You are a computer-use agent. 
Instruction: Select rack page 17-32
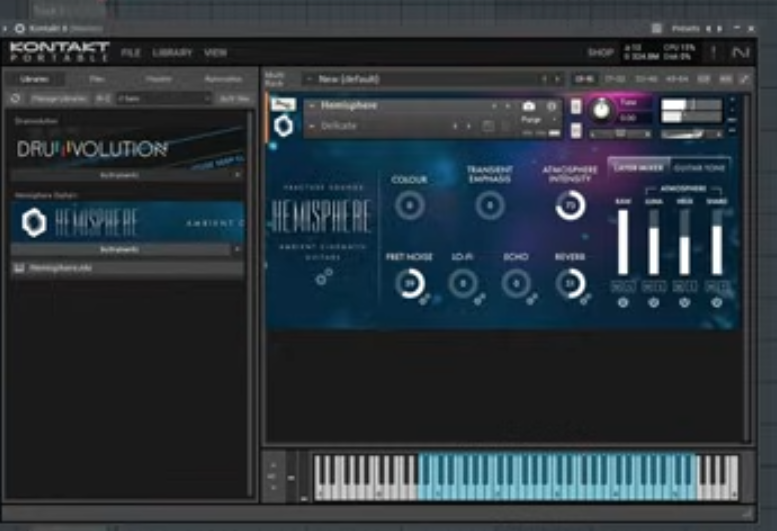[614, 79]
